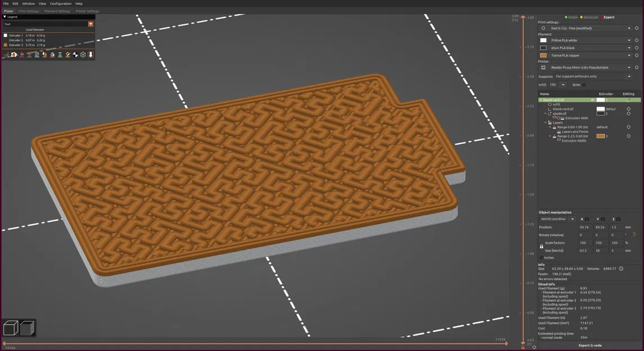Click Size Y field showing 38
Image resolution: width=644 pixels, height=351 pixels.
click(600, 250)
